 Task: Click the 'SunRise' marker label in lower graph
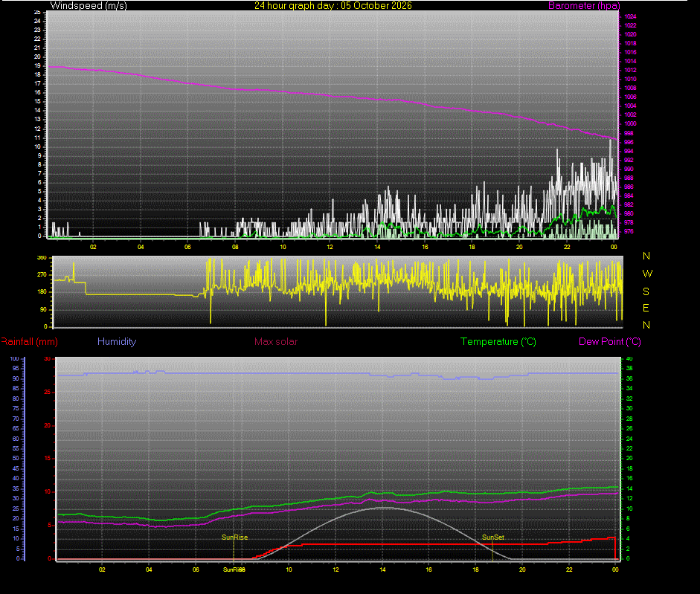coord(235,537)
